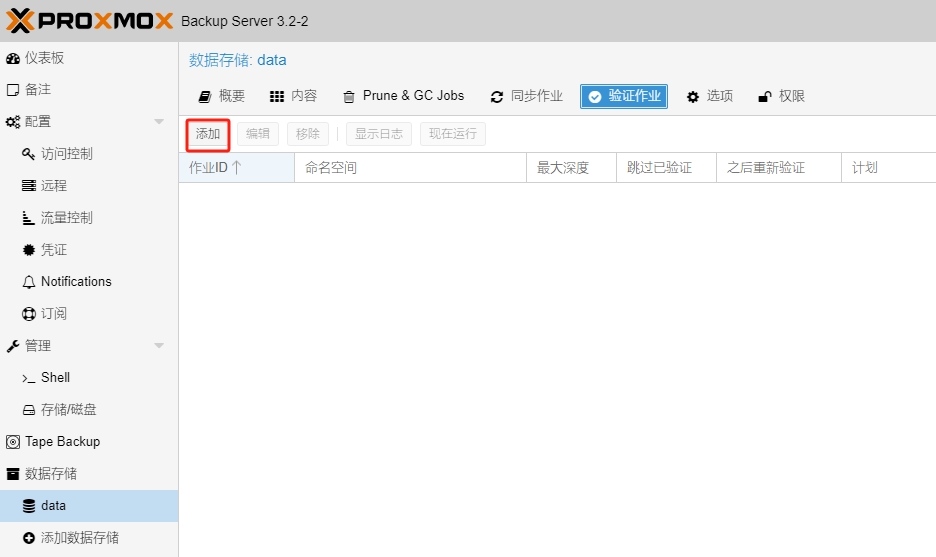
Task: Open the 权限 permissions tab
Action: pyautogui.click(x=781, y=96)
